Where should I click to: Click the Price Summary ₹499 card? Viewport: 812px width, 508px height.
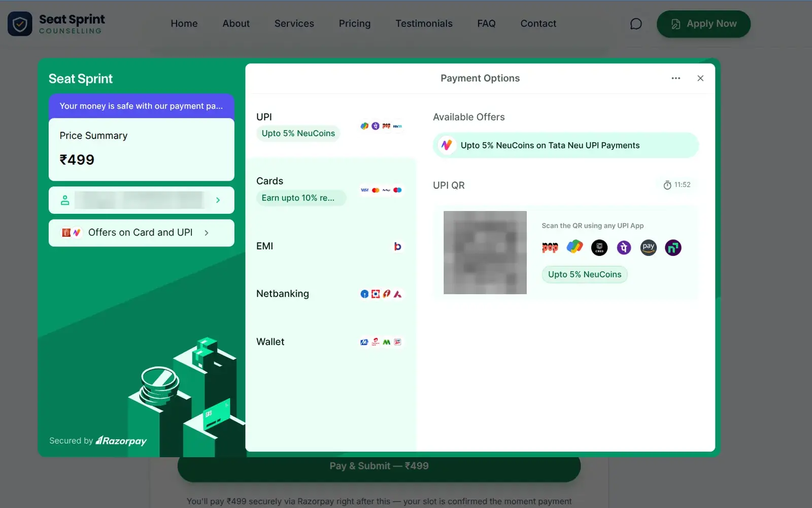(x=142, y=149)
